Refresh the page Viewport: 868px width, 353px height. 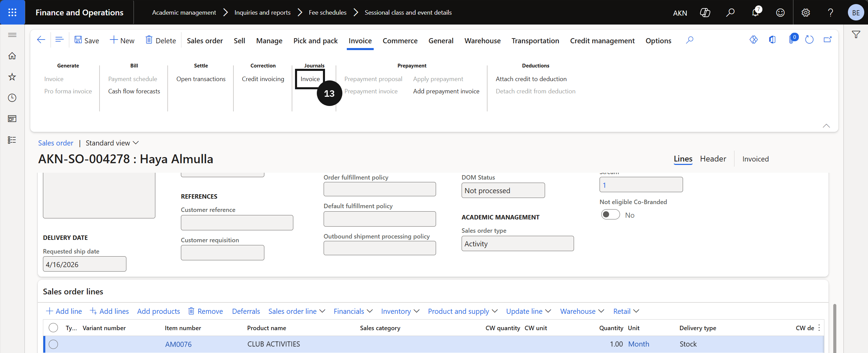[x=809, y=40]
